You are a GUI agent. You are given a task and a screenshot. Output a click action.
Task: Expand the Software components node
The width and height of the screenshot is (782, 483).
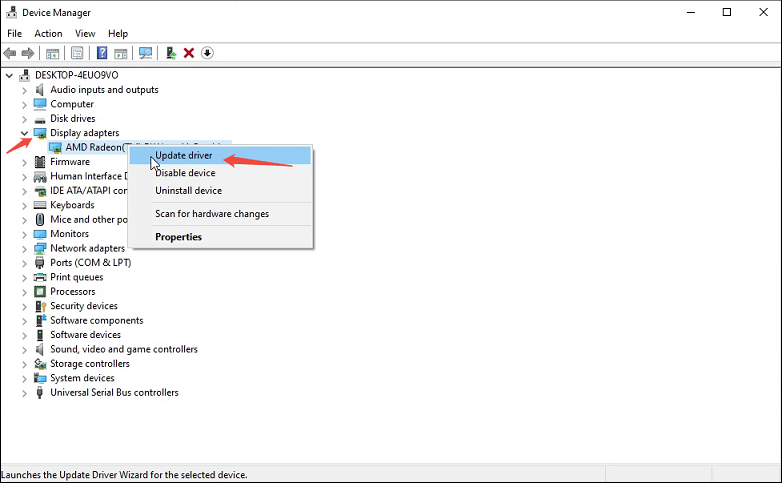point(24,321)
